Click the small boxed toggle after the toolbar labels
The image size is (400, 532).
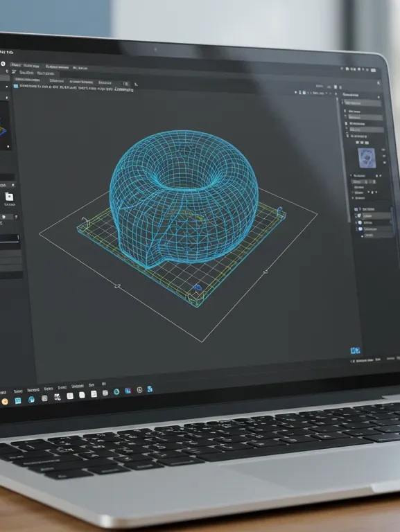click(x=126, y=84)
